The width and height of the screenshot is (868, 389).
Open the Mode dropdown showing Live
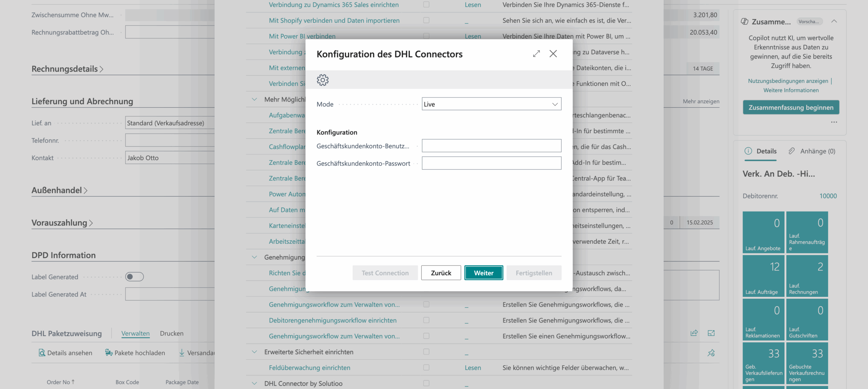tap(491, 104)
